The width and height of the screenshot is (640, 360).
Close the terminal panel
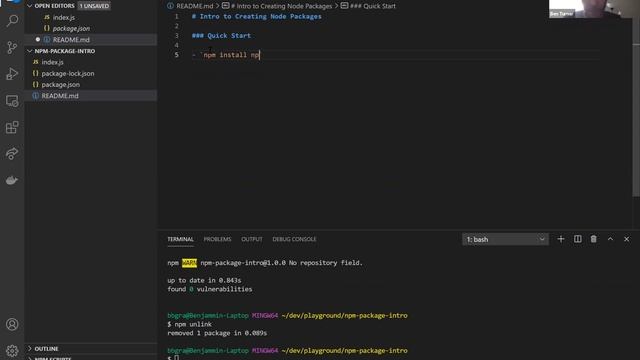(x=627, y=239)
